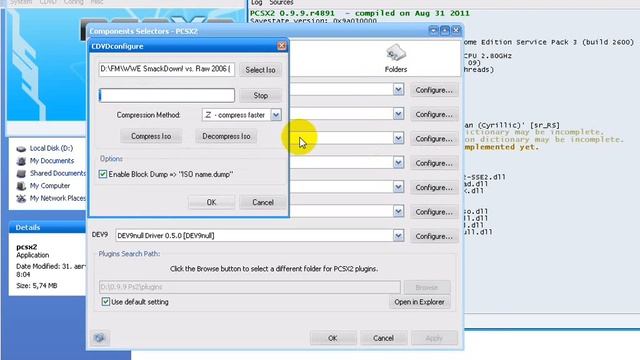640x360 pixels.
Task: Click Configure button in fifth plugin row
Action: point(434,188)
